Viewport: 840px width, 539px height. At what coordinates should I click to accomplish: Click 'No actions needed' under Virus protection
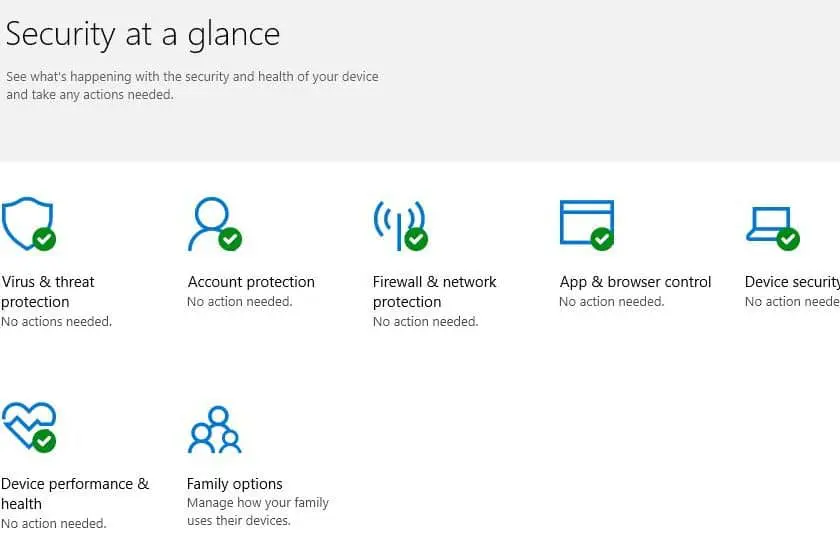(56, 321)
